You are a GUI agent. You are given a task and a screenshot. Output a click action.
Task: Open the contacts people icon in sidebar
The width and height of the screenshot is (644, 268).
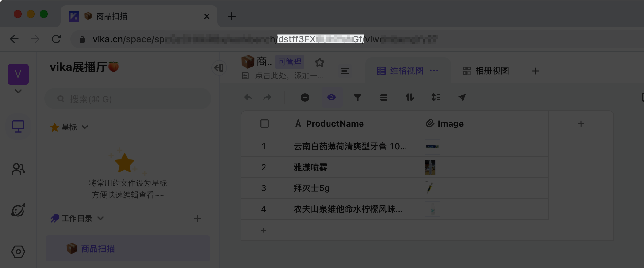pos(18,169)
